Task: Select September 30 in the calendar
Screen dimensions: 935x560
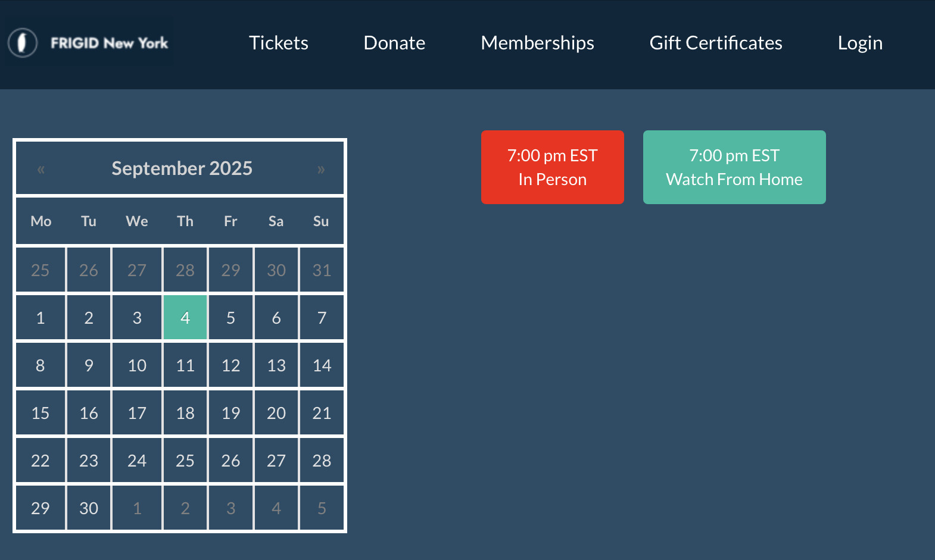Action: pyautogui.click(x=89, y=508)
